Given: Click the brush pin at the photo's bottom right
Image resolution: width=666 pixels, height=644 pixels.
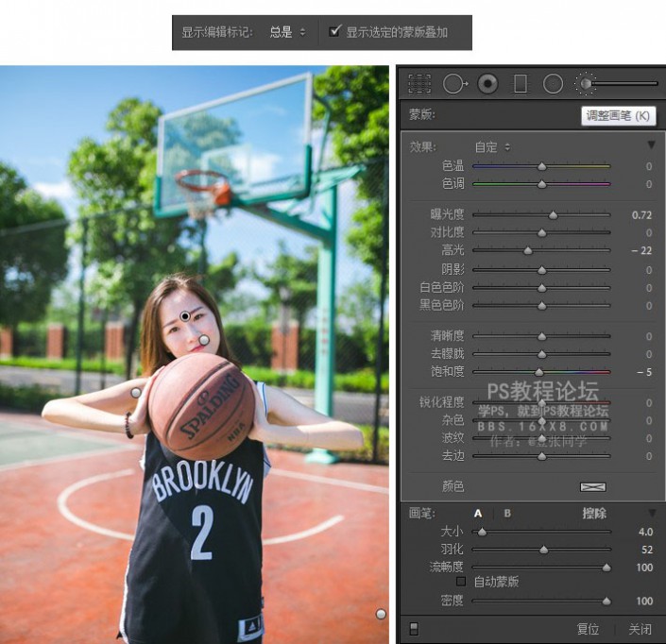Looking at the screenshot, I should [381, 614].
